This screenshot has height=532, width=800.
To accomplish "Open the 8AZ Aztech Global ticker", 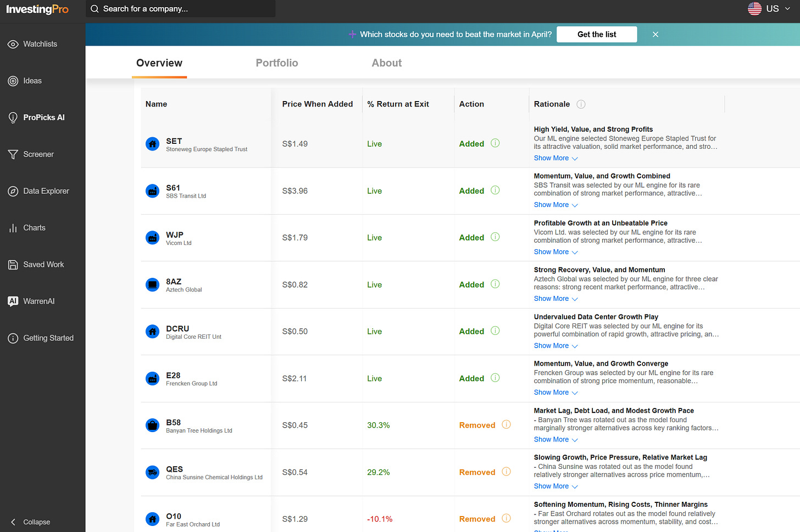I will (174, 282).
